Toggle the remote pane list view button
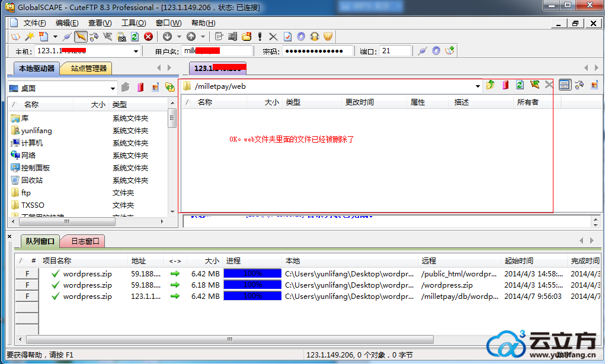The height and width of the screenshot is (364, 605). (x=565, y=85)
